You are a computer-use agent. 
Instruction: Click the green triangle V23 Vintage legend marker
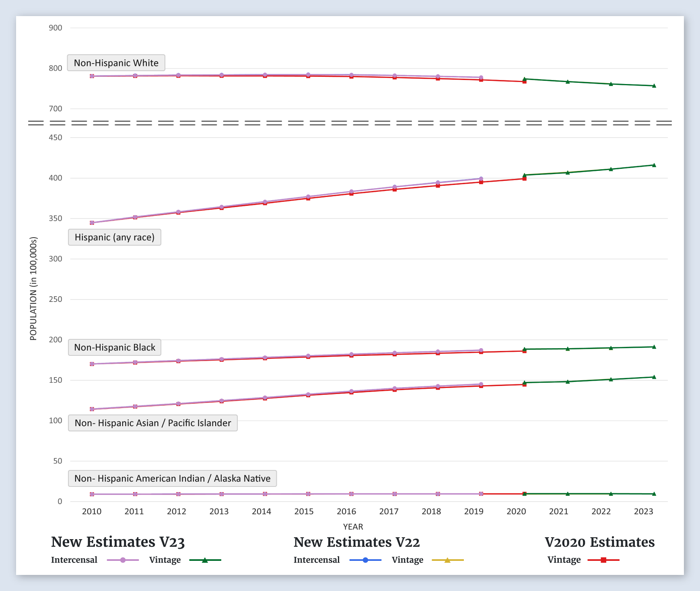(x=205, y=560)
